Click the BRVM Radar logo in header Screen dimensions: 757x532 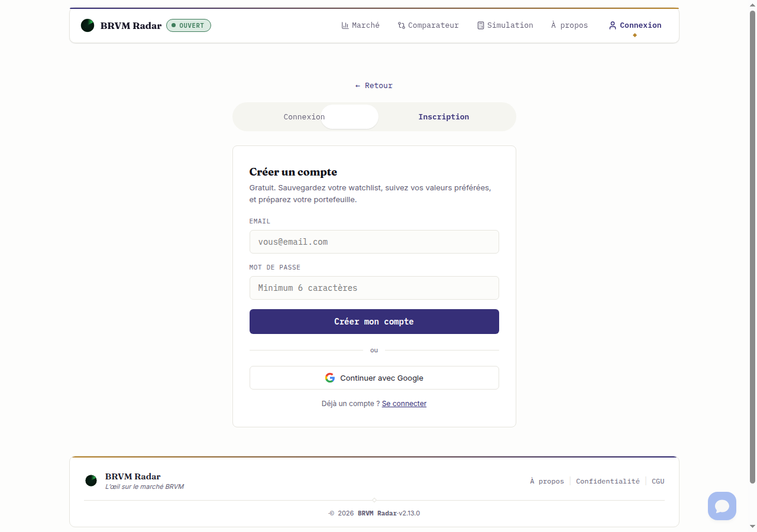pyautogui.click(x=88, y=25)
